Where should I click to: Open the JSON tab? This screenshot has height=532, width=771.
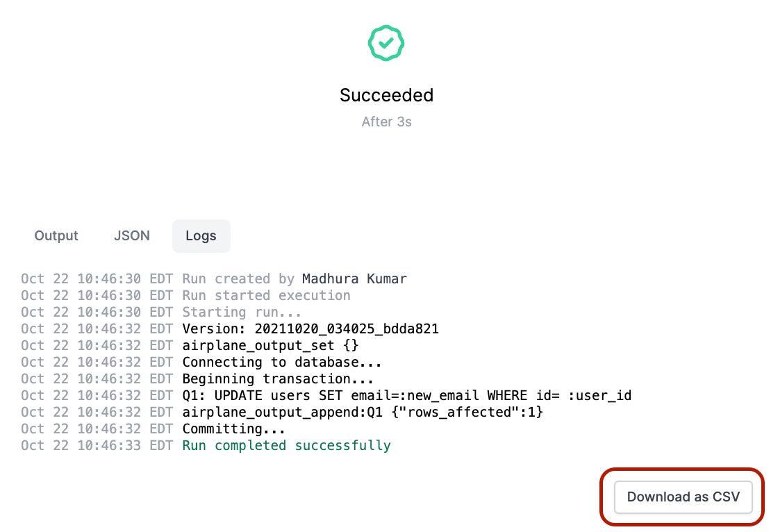[x=132, y=236]
